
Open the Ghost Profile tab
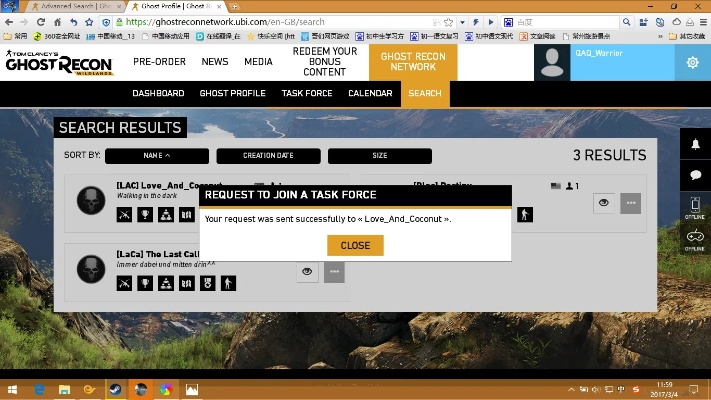pyautogui.click(x=232, y=93)
